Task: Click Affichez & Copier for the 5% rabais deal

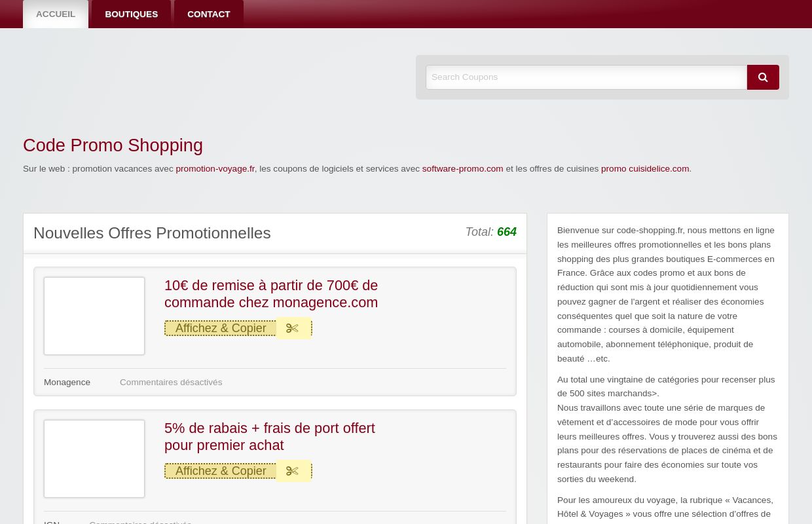Action: pyautogui.click(x=221, y=471)
